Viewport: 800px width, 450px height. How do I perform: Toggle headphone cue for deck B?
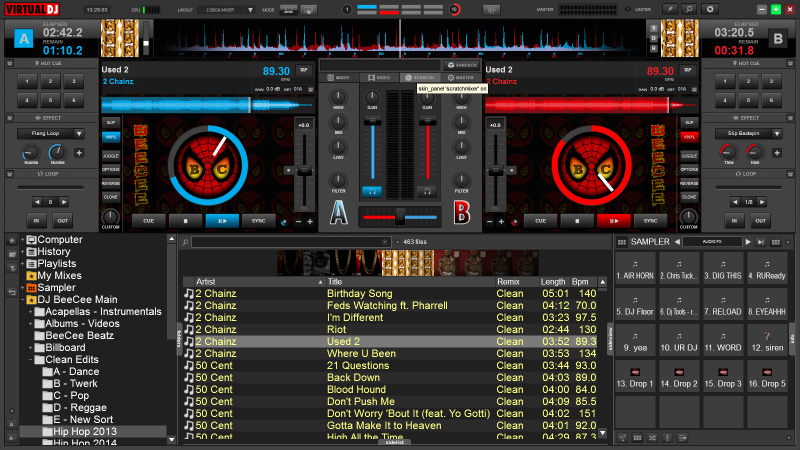427,192
